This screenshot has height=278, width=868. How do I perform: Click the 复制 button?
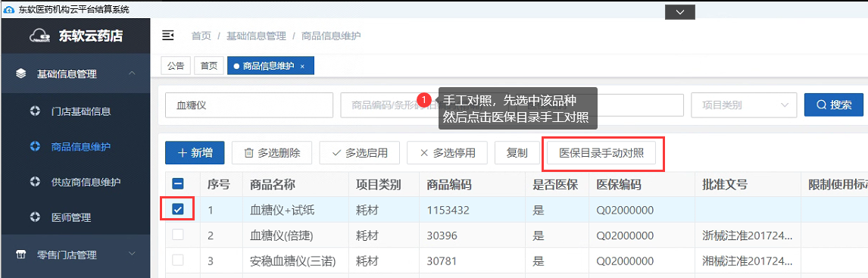(517, 153)
